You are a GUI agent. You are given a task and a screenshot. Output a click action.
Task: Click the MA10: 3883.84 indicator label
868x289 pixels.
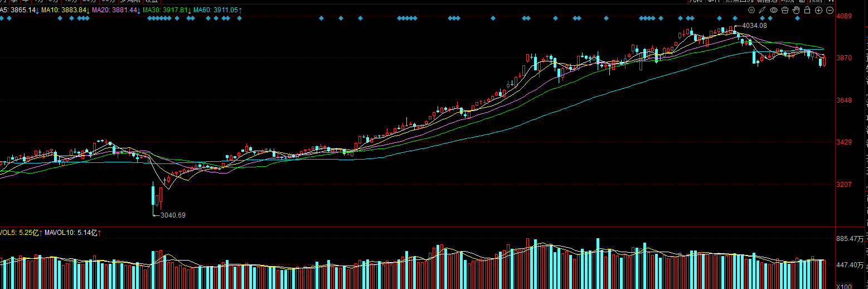tap(64, 11)
